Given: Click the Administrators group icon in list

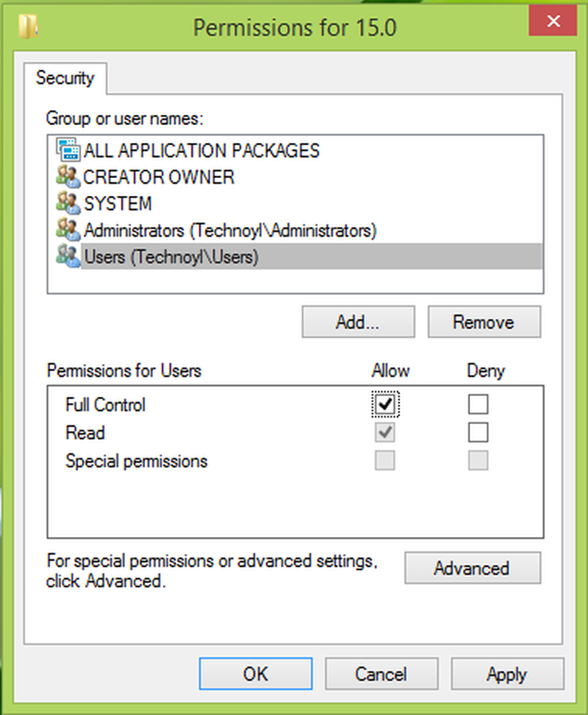Looking at the screenshot, I should (68, 230).
